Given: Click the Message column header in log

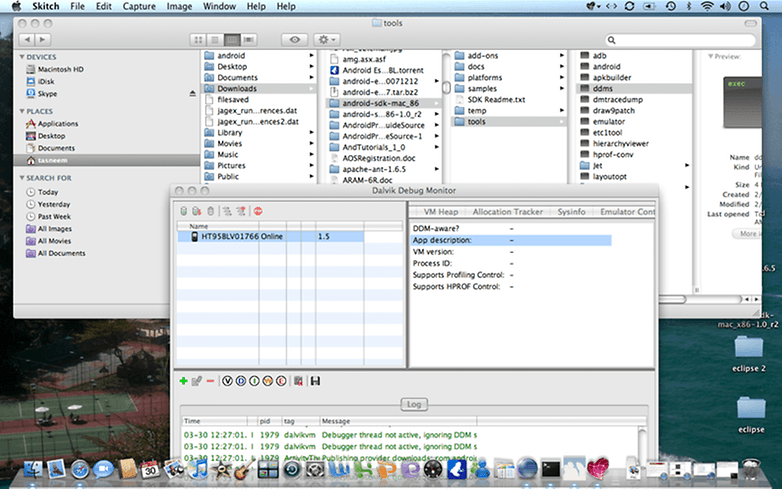Looking at the screenshot, I should (397, 421).
